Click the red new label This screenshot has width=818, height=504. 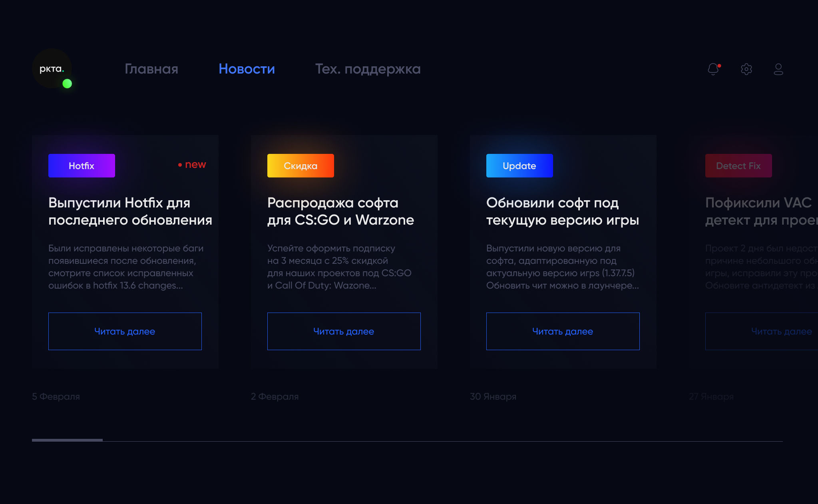pyautogui.click(x=192, y=164)
